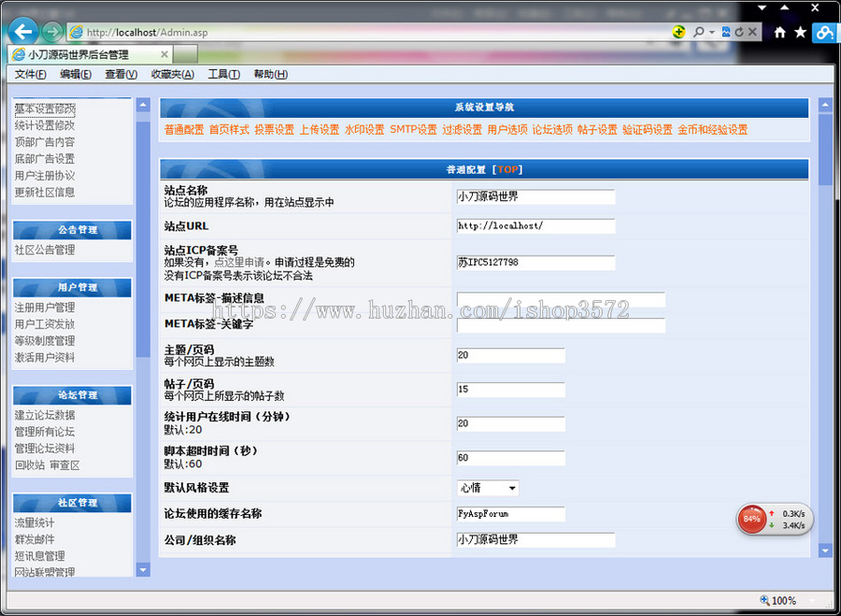The image size is (841, 616).
Task: Click the Home icon on the browser toolbar
Action: 779,32
